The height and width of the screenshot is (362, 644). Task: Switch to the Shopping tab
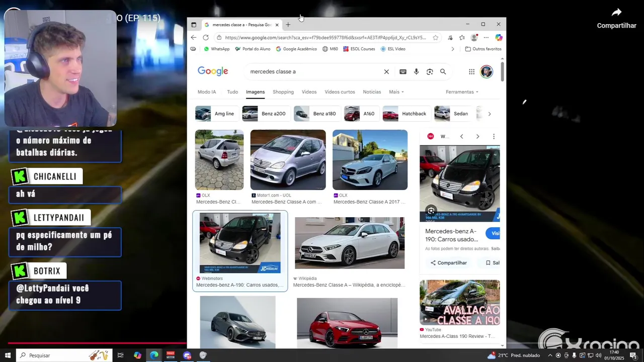283,92
